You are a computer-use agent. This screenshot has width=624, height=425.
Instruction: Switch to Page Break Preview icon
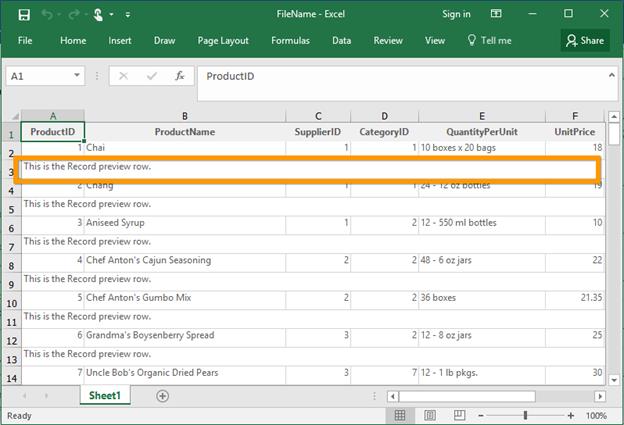[x=459, y=416]
